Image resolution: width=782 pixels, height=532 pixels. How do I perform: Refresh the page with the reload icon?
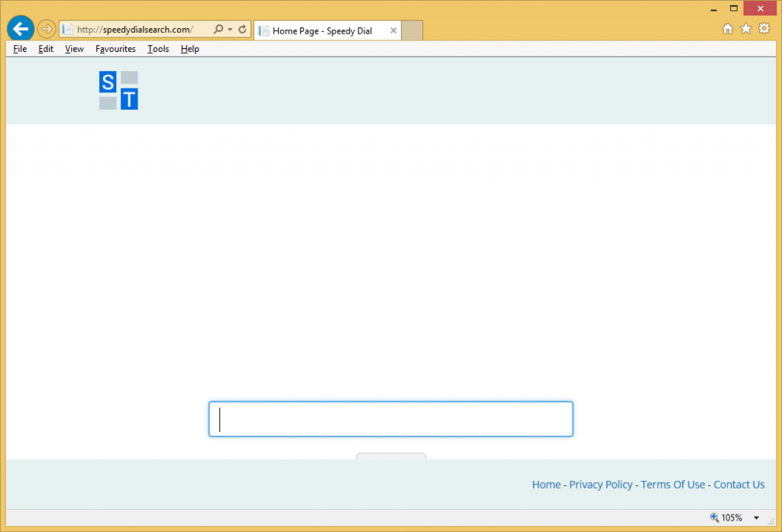coord(242,30)
